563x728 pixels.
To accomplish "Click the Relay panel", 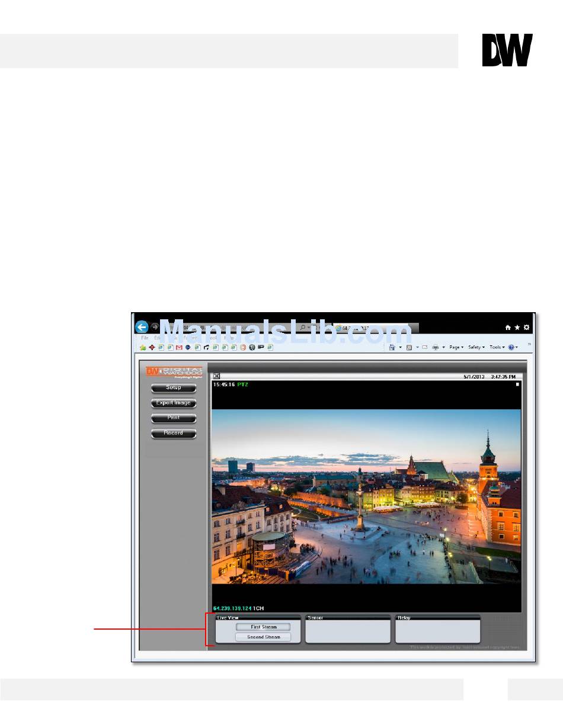I will click(437, 629).
